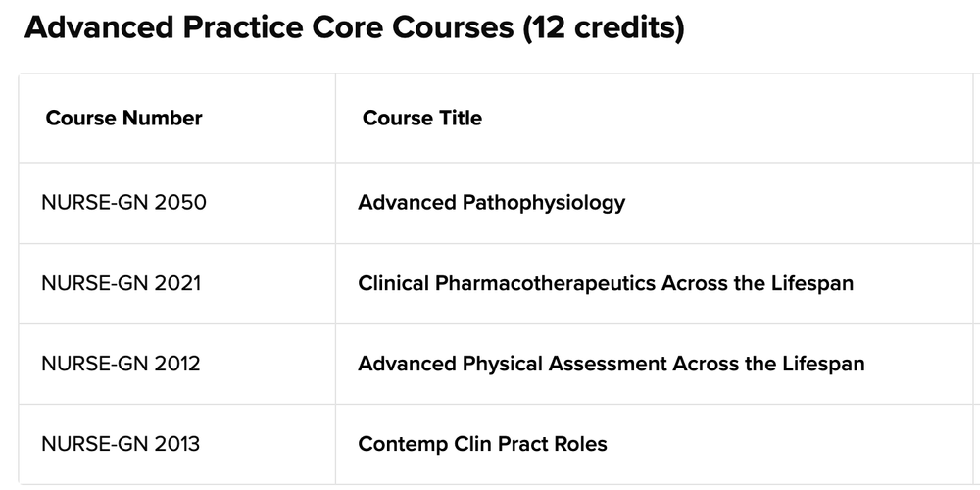The width and height of the screenshot is (980, 490).
Task: Click the word Pathophysiology in the first row
Action: 544,203
